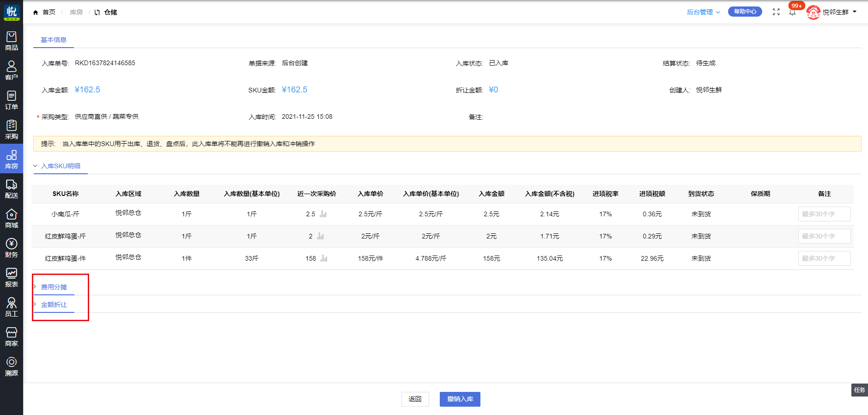The width and height of the screenshot is (868, 415).
Task: Open the 库房 sidebar menu
Action: (12, 159)
